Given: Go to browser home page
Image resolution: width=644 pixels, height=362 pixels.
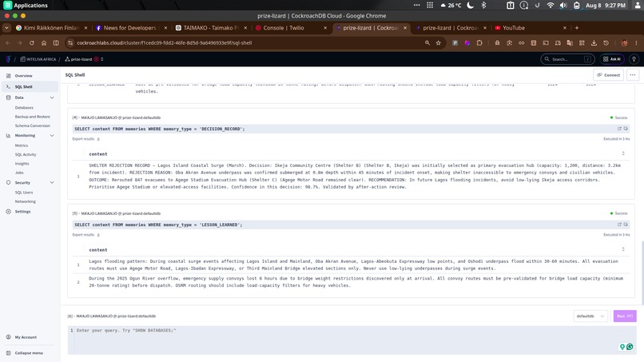Looking at the screenshot, I should (x=44, y=42).
